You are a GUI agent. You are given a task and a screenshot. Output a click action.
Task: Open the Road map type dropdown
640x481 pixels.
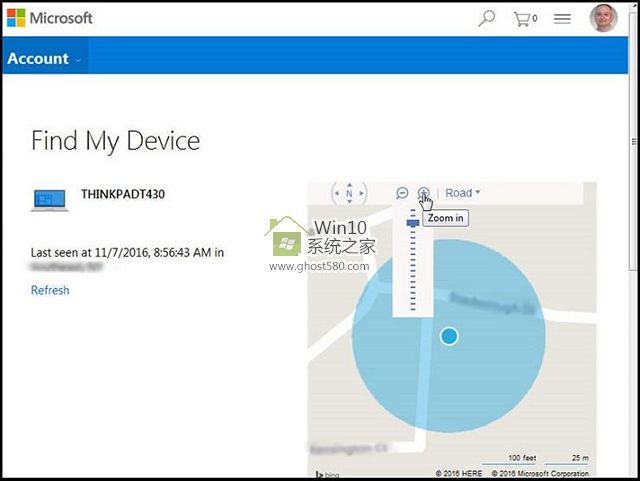click(x=462, y=193)
